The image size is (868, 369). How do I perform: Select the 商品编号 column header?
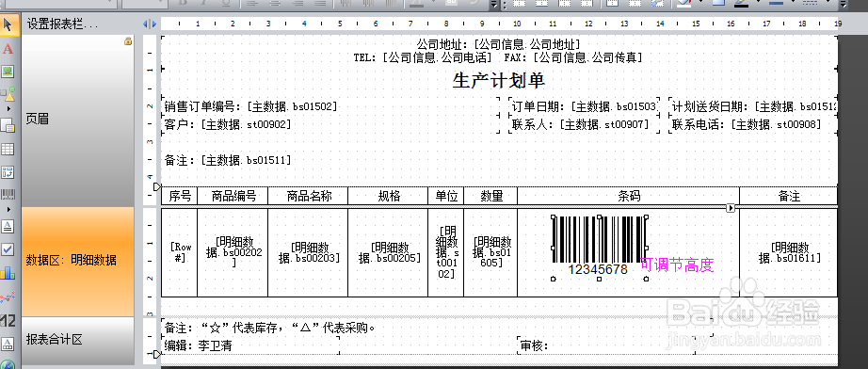tap(233, 196)
